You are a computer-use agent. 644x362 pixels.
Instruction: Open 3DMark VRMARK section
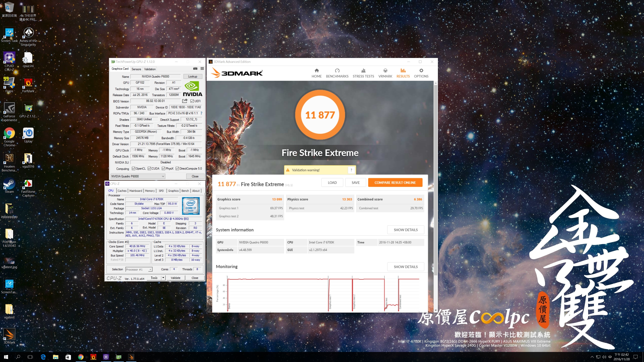pyautogui.click(x=385, y=73)
